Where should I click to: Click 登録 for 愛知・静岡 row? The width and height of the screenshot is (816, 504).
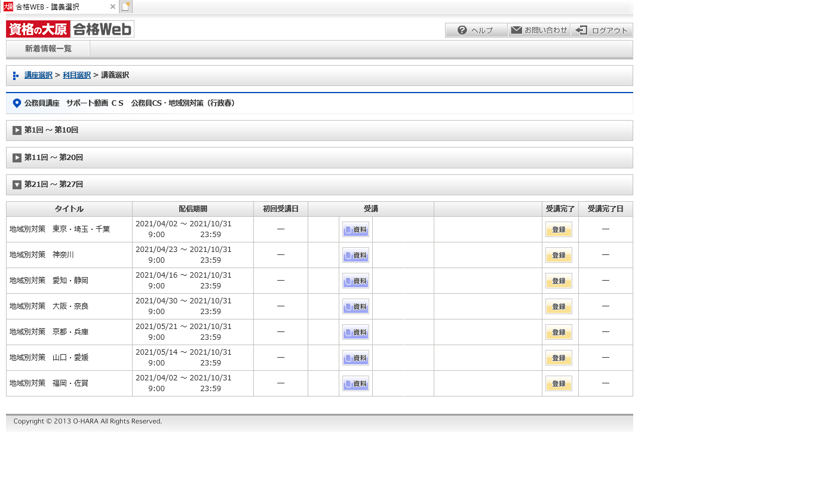559,281
